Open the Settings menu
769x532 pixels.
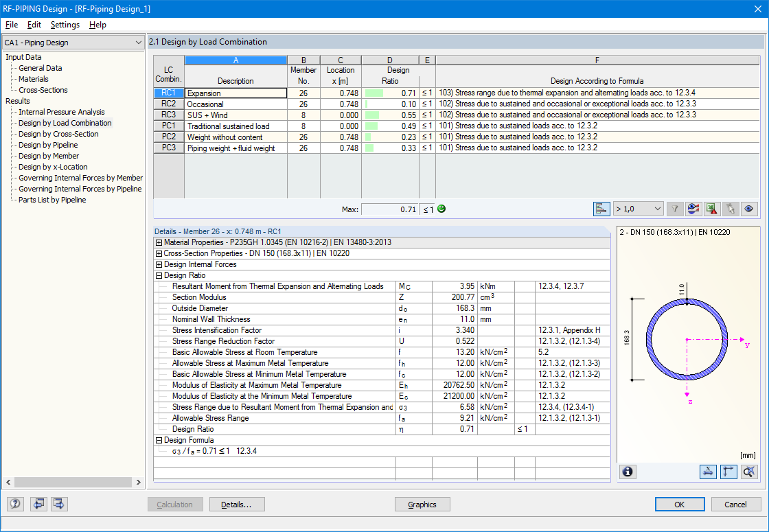(x=65, y=25)
